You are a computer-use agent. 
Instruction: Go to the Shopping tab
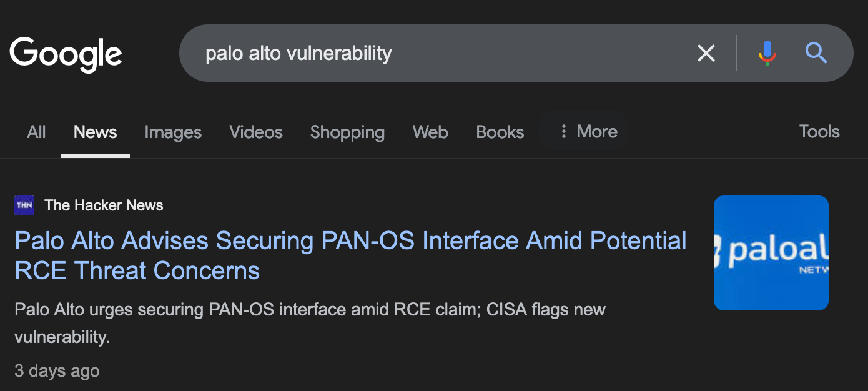[347, 132]
